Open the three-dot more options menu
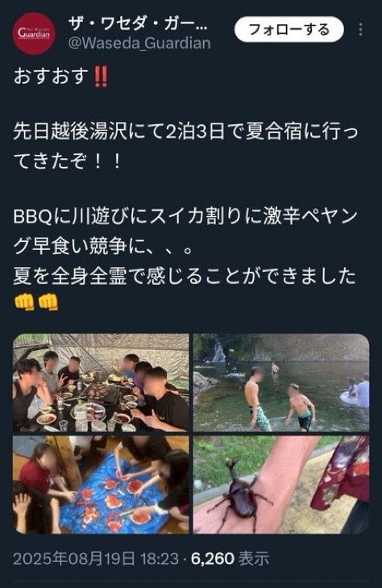382x588 pixels. click(x=361, y=30)
